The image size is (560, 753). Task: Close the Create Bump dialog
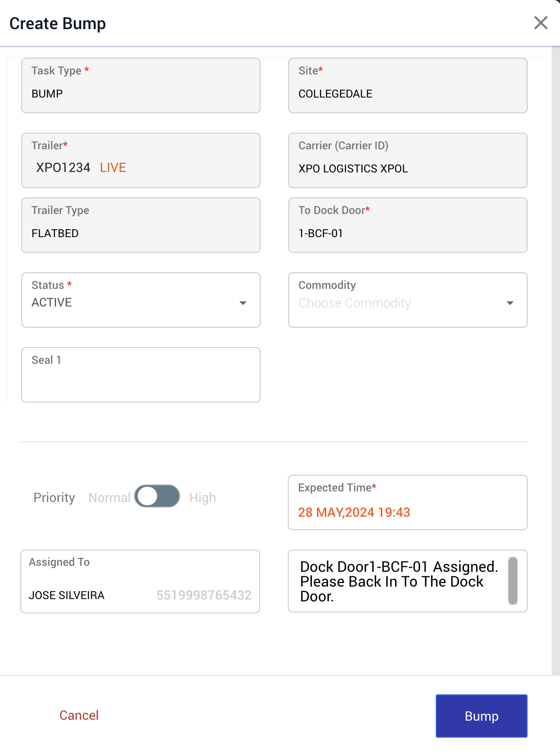(541, 23)
